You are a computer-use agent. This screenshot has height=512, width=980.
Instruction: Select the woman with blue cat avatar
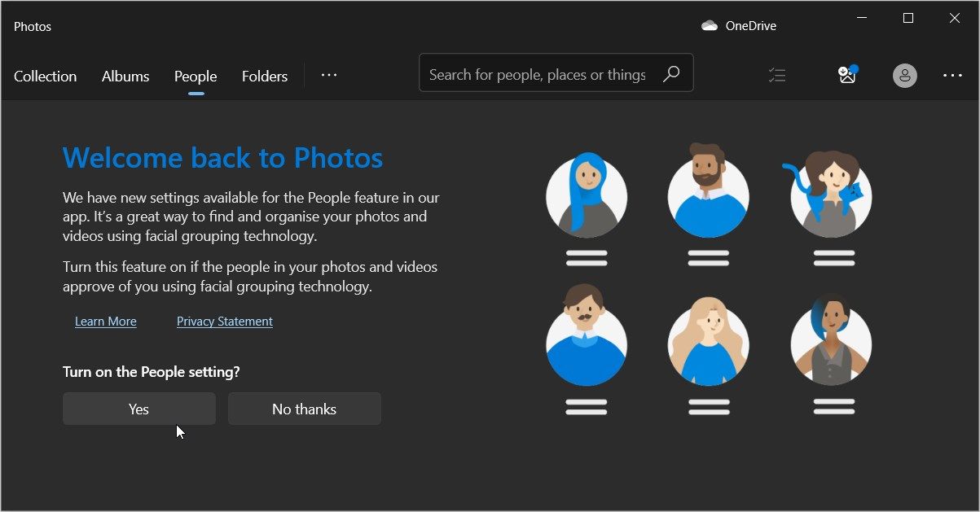[832, 195]
